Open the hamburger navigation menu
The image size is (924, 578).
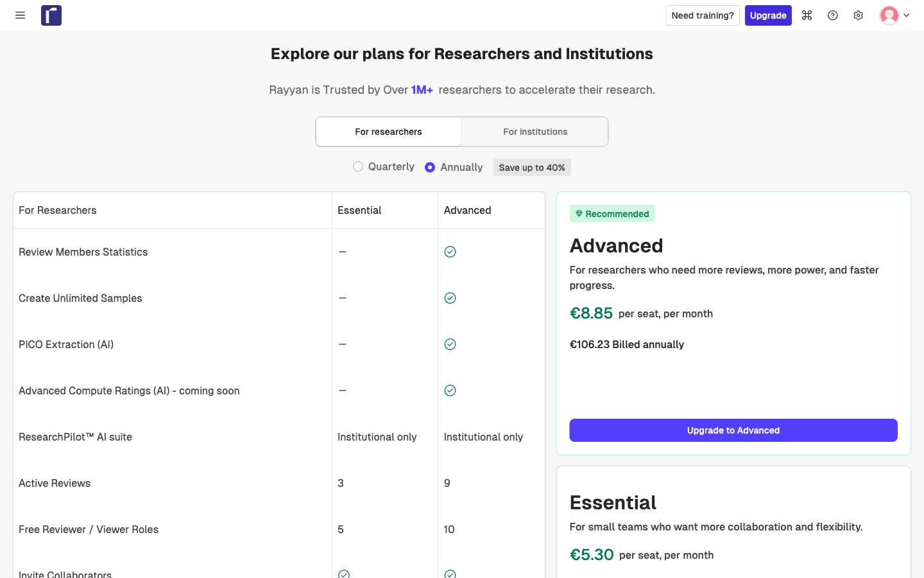click(21, 15)
